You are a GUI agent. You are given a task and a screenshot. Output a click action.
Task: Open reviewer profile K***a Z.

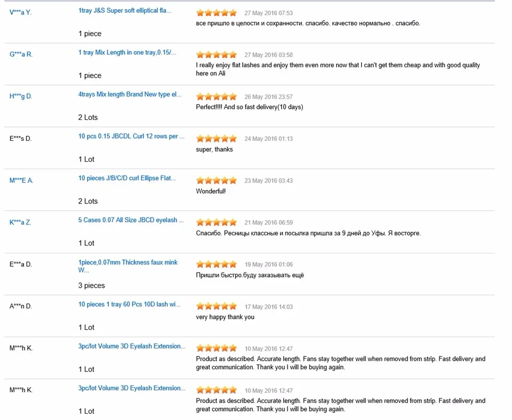tap(20, 222)
